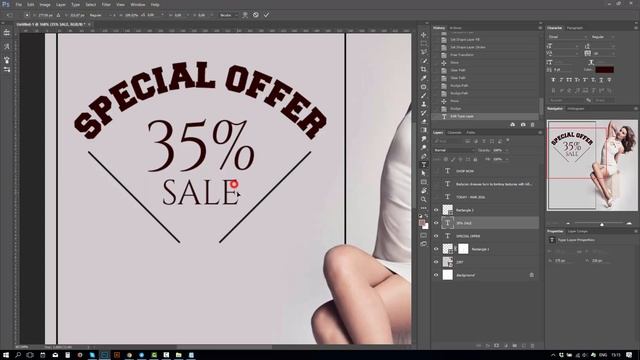The image size is (640, 360).
Task: Hide the Background layer
Action: [436, 275]
